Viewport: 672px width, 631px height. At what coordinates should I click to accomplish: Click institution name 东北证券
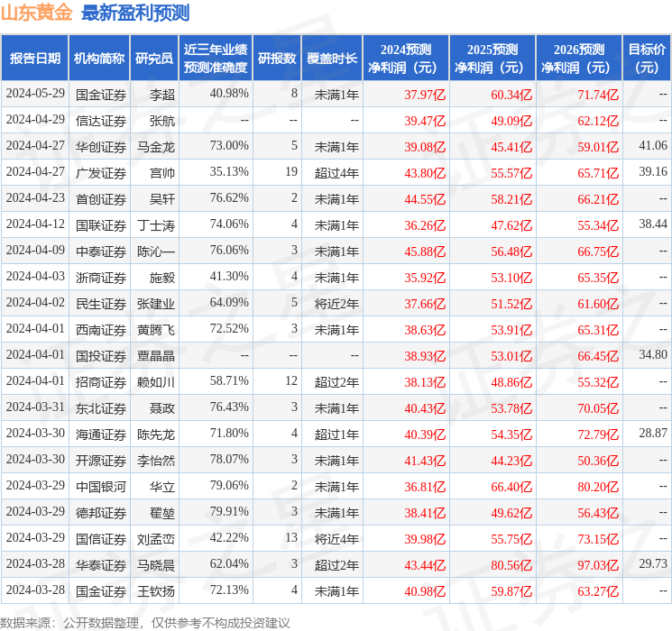(101, 408)
